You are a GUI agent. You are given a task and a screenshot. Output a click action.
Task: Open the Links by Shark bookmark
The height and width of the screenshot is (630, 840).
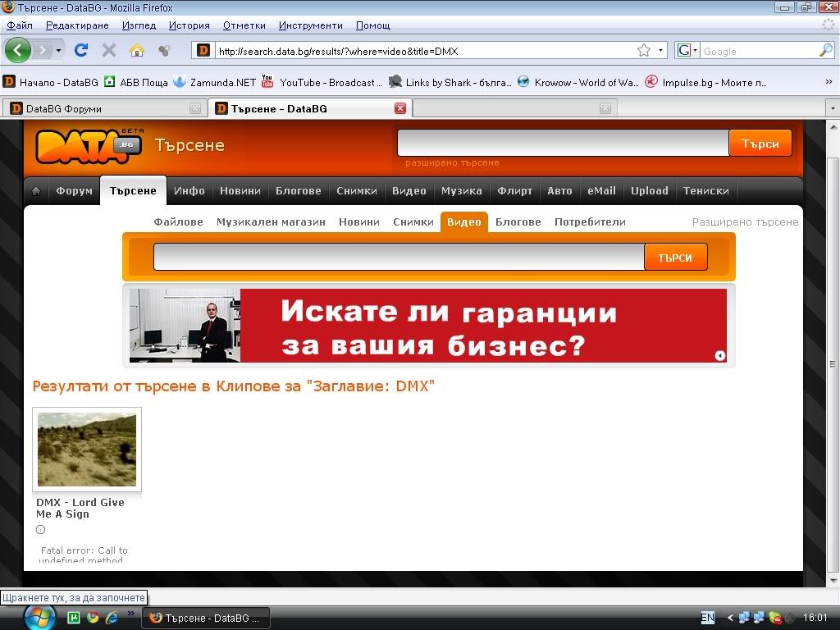[x=450, y=82]
